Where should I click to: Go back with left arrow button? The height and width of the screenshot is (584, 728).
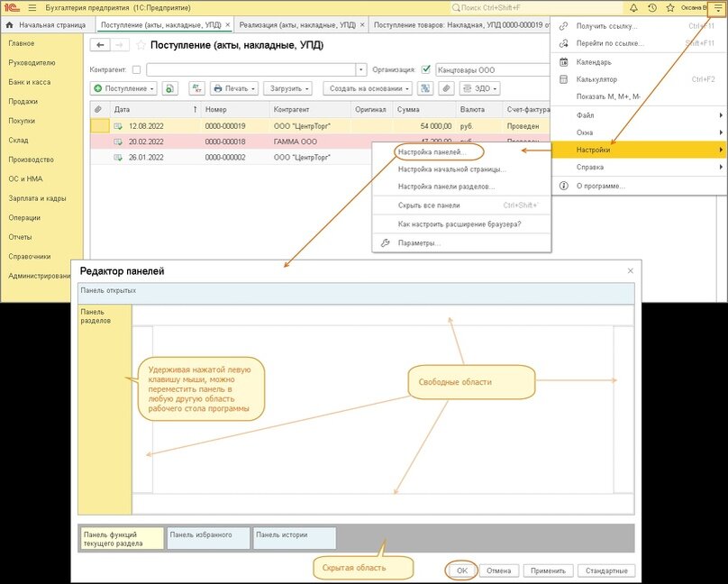[100, 45]
